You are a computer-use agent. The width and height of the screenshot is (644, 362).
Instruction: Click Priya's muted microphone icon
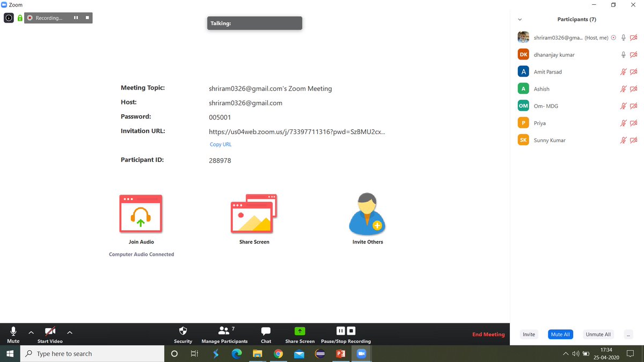(624, 123)
